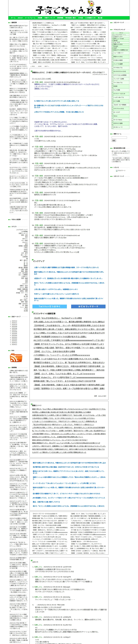138x644 pixels.
Task: Open the 2025/01 monthly archive
Action: pyautogui.click(x=14, y=341)
